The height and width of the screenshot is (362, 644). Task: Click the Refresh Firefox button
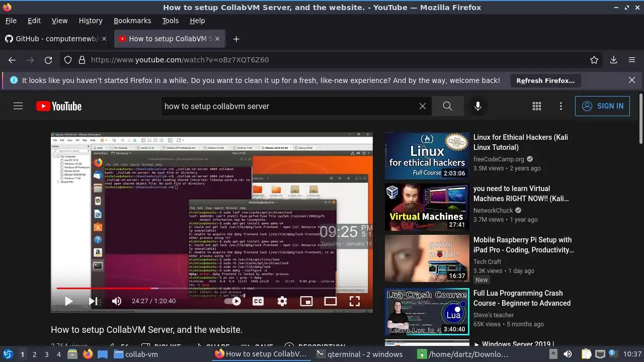[x=545, y=80]
